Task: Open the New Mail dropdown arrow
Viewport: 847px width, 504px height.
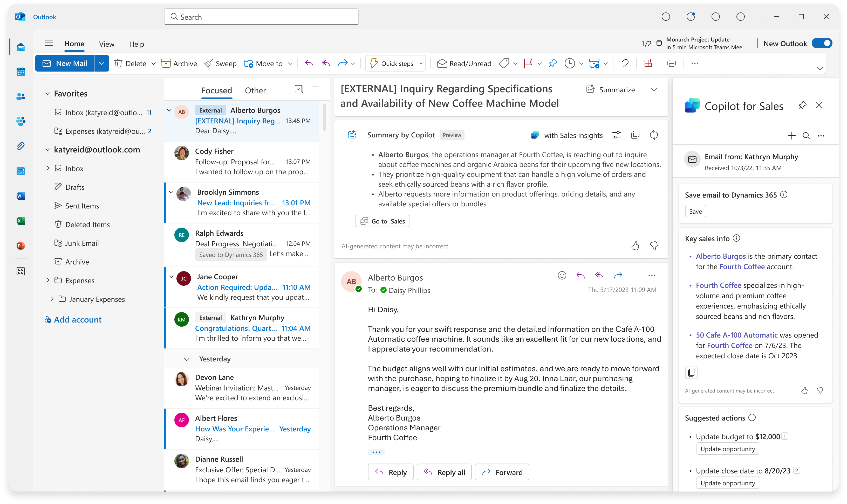Action: [102, 64]
